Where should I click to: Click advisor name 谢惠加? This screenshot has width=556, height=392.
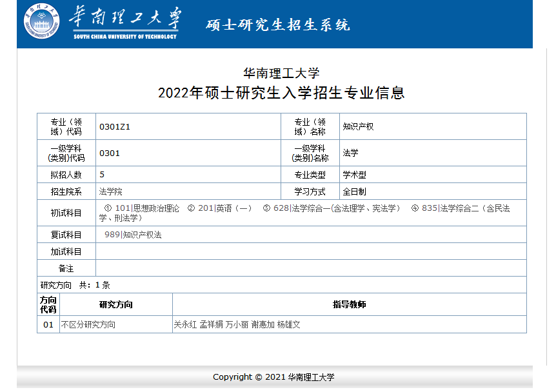click(263, 325)
